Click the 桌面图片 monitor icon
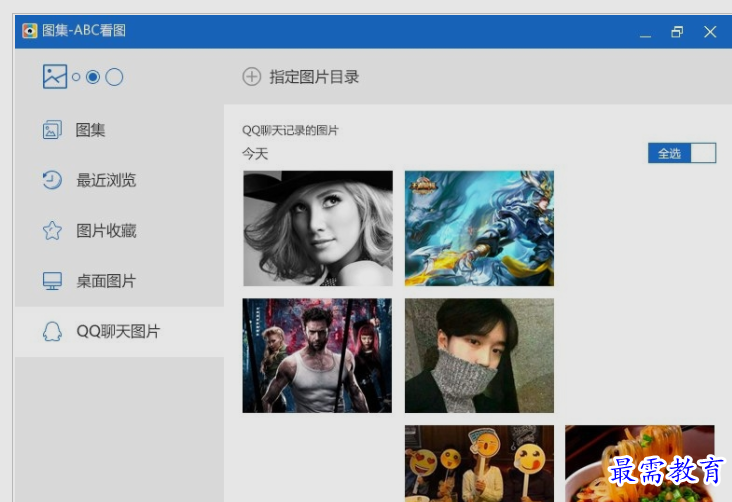Viewport: 732px width, 502px height. (52, 281)
